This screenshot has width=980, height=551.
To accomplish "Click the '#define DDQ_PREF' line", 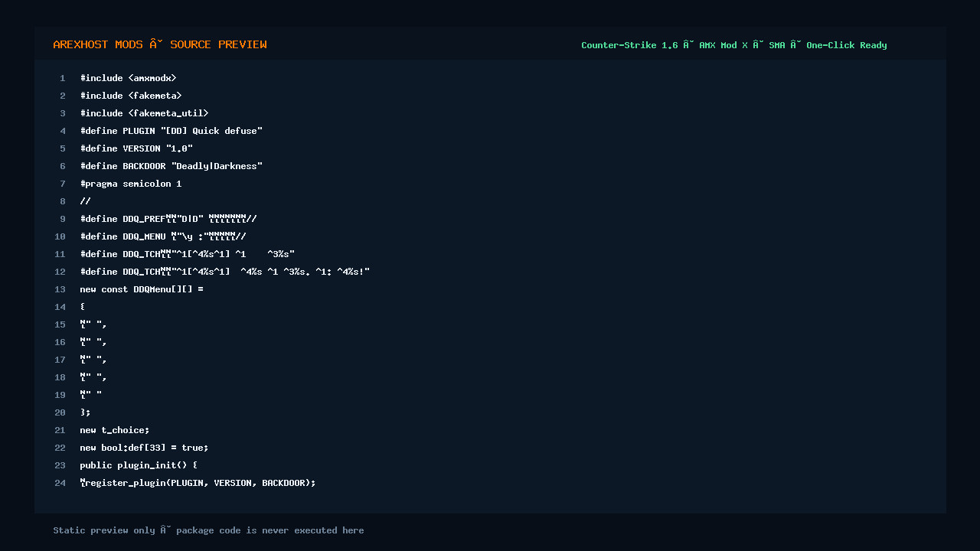I will (168, 219).
